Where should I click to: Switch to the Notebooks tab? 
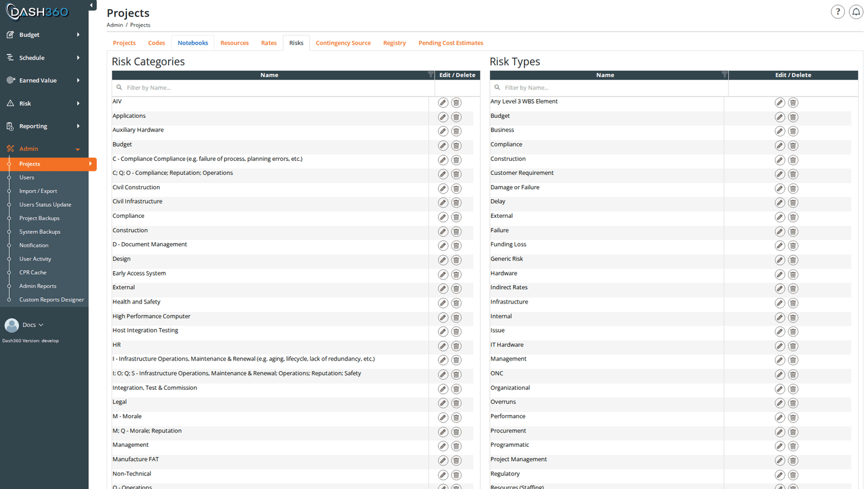193,43
